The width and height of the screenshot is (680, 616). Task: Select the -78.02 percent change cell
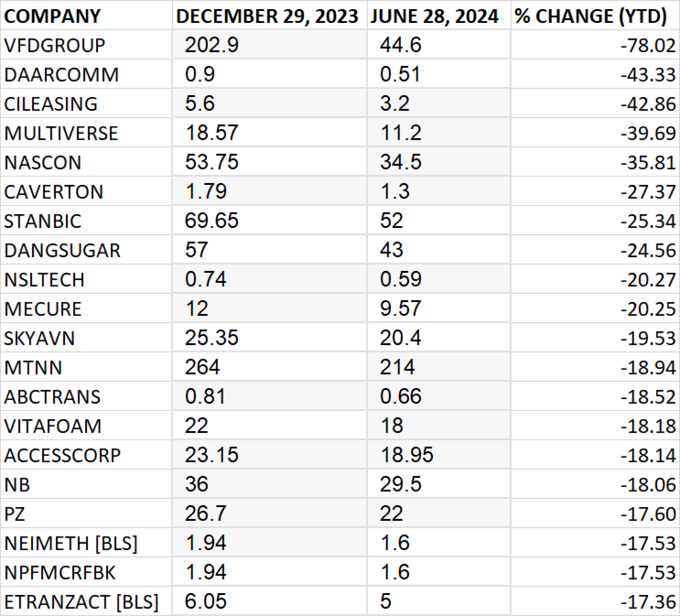(595, 45)
